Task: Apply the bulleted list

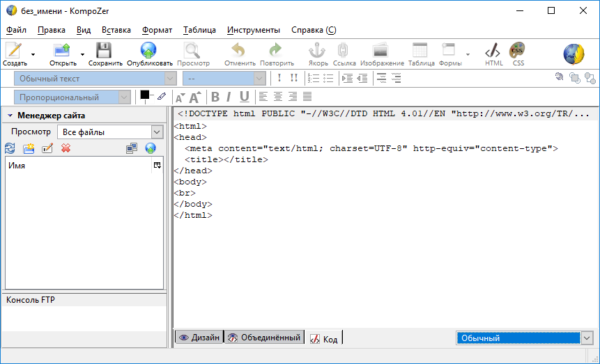Action: pos(328,79)
